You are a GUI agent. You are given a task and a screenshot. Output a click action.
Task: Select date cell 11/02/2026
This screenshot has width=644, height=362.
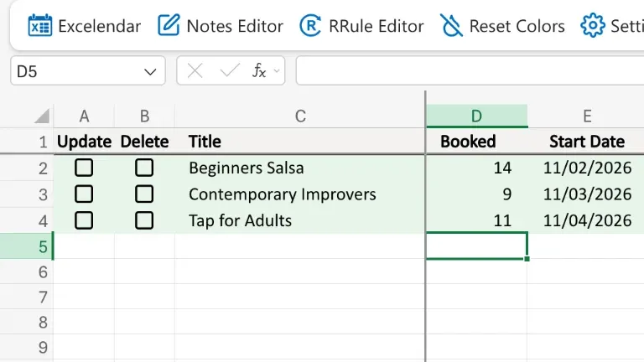click(586, 168)
